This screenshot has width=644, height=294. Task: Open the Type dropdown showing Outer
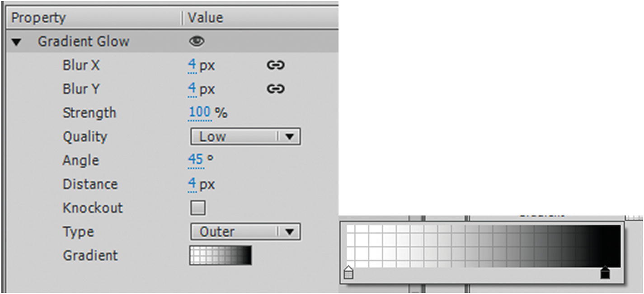click(245, 232)
